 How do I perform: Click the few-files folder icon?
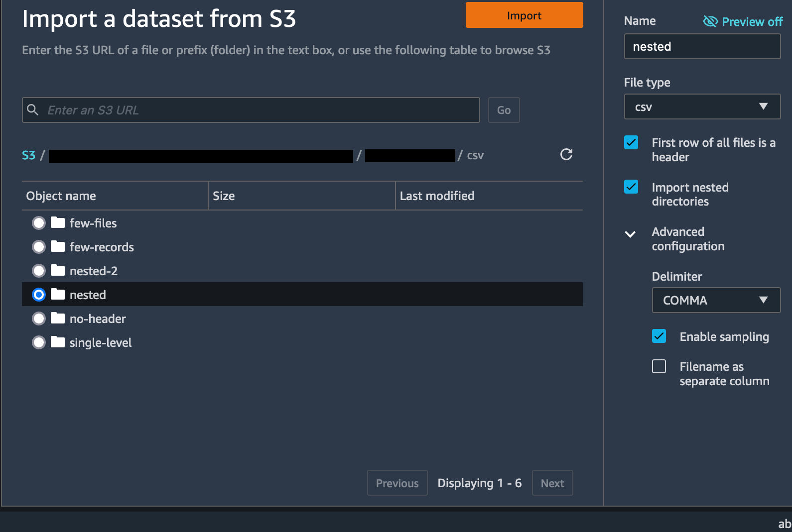point(58,222)
